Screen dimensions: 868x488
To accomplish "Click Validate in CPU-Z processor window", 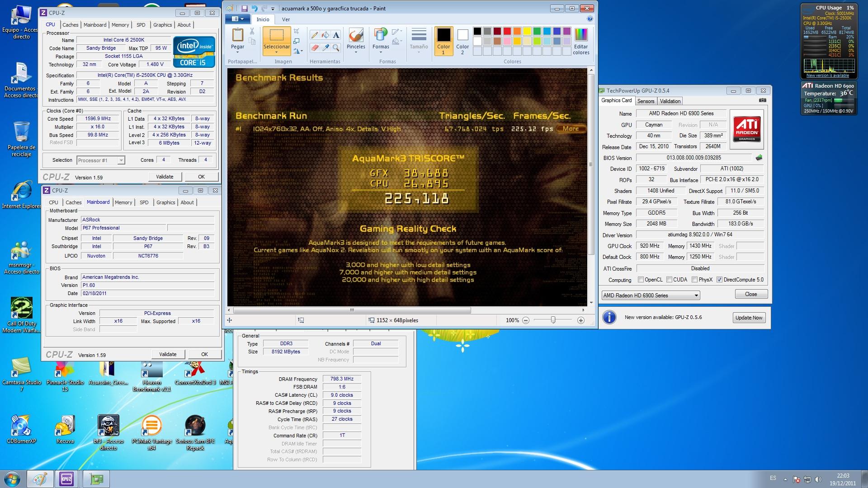I will pos(165,177).
